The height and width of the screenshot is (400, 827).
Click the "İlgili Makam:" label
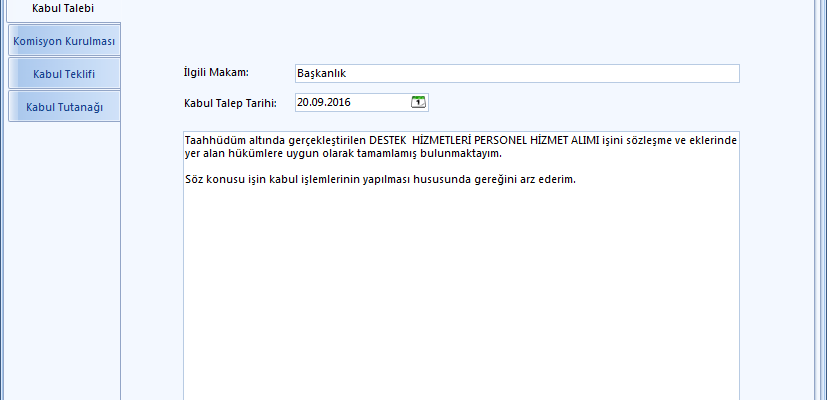coord(216,73)
